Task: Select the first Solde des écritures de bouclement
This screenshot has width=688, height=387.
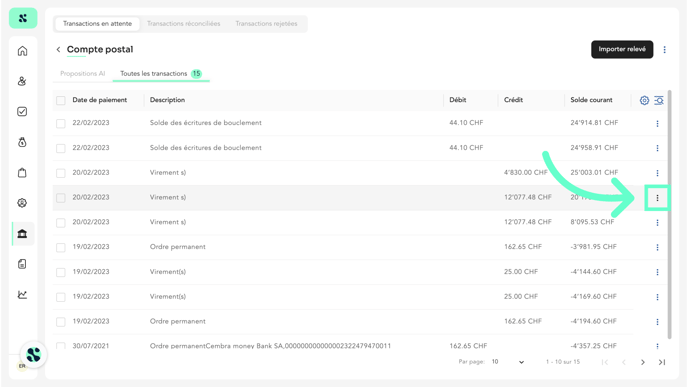Action: (x=205, y=123)
